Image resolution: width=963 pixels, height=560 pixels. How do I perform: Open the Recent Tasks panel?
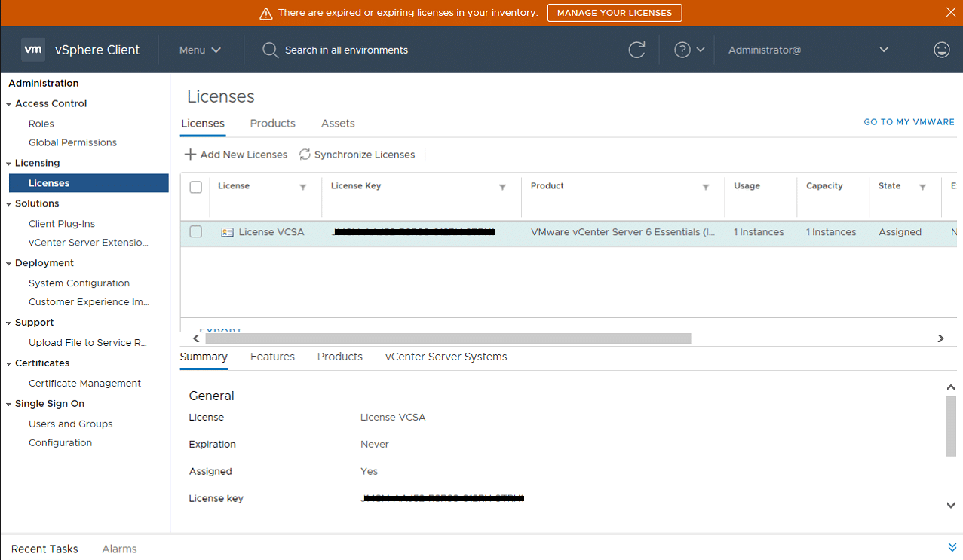pos(44,549)
